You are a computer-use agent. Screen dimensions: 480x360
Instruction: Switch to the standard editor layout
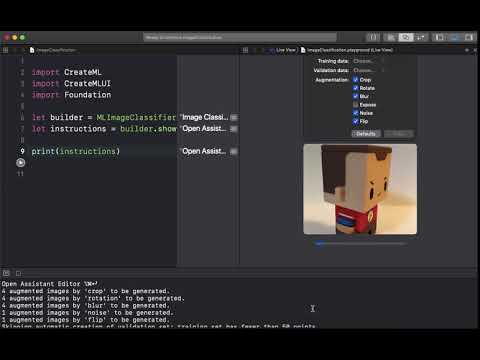coord(391,37)
